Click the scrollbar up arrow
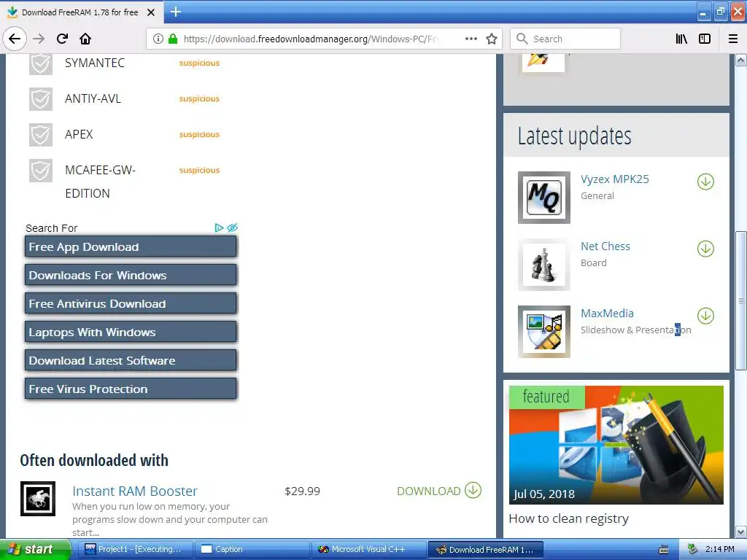Screen dimensions: 747x560 (x=741, y=60)
